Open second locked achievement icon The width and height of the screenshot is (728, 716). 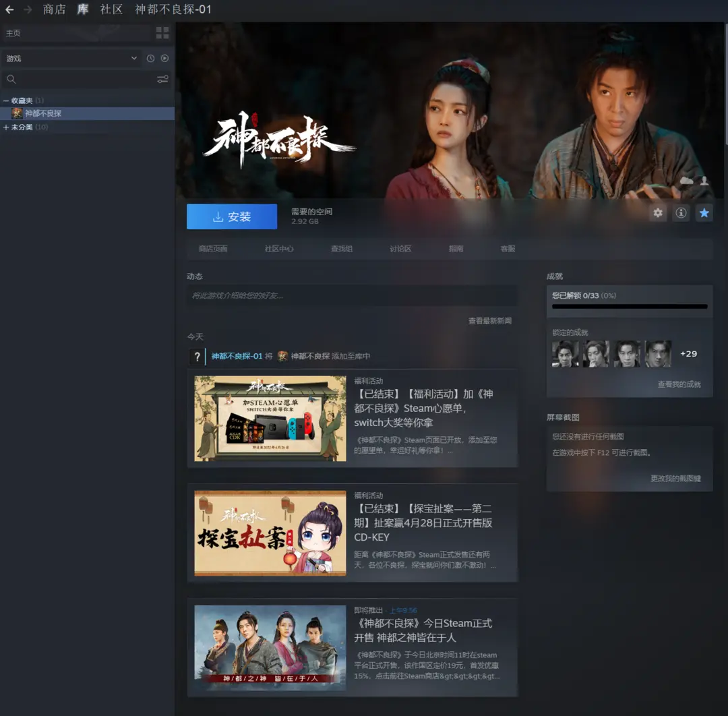[x=596, y=354]
